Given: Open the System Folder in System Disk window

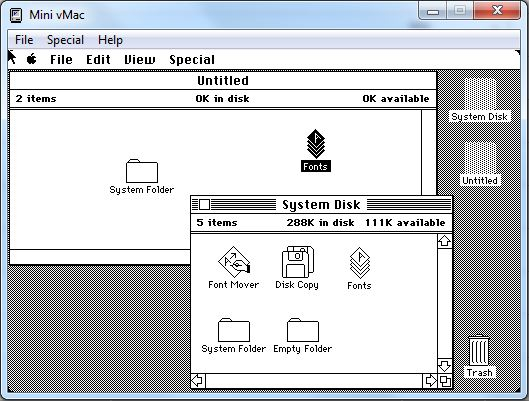Looking at the screenshot, I should click(x=234, y=330).
